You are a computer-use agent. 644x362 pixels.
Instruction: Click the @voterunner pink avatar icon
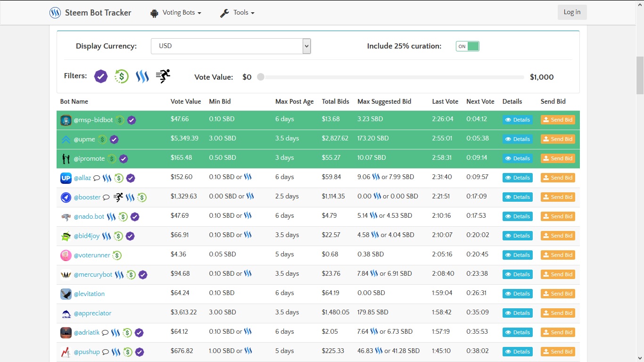66,255
